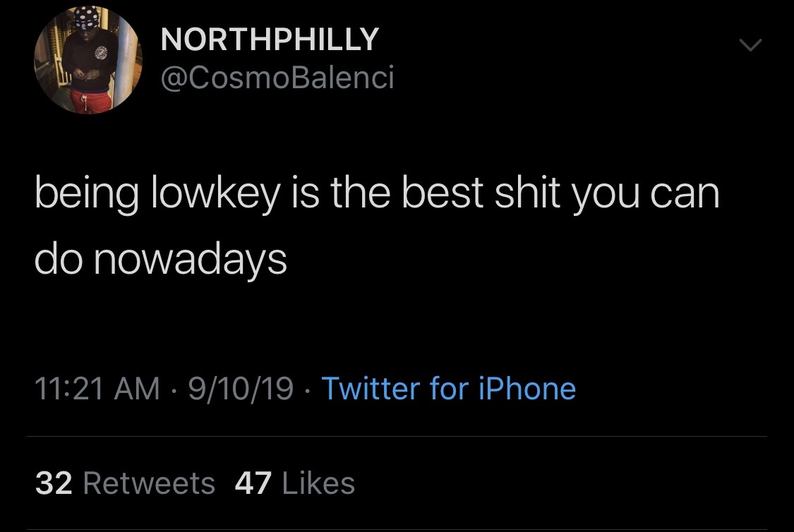Expand the tweet options chevron arrow
Image resolution: width=794 pixels, height=532 pixels.
coord(750,44)
